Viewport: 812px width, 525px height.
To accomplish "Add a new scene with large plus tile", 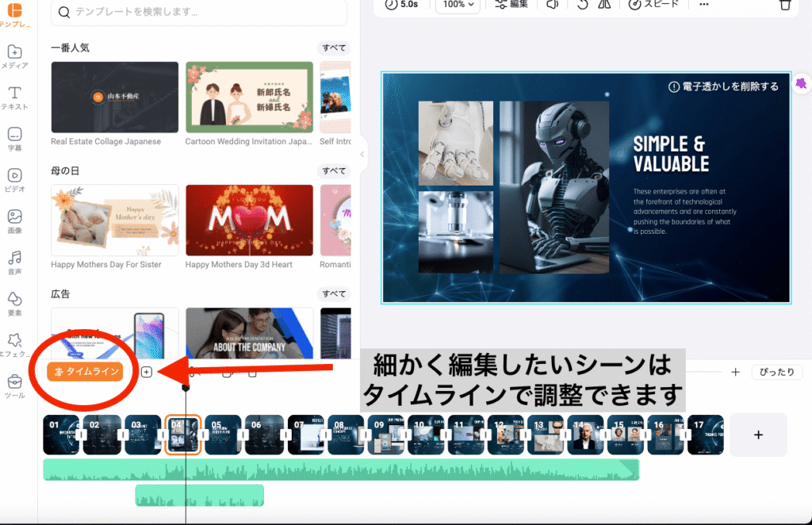I will [x=758, y=435].
